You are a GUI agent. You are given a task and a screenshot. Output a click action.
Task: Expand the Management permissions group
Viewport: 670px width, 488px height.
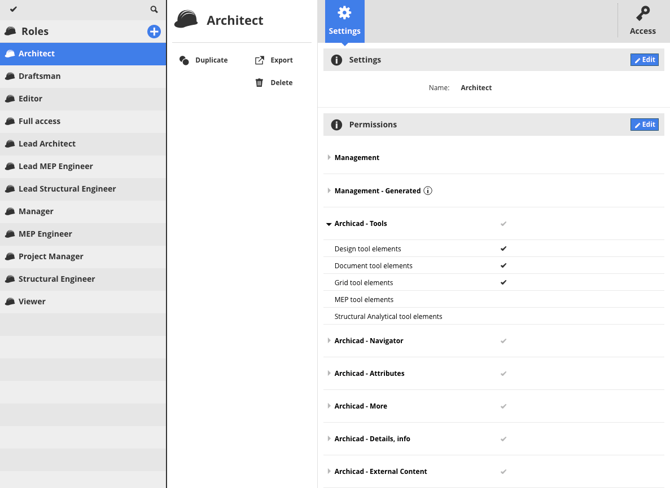[x=329, y=157]
